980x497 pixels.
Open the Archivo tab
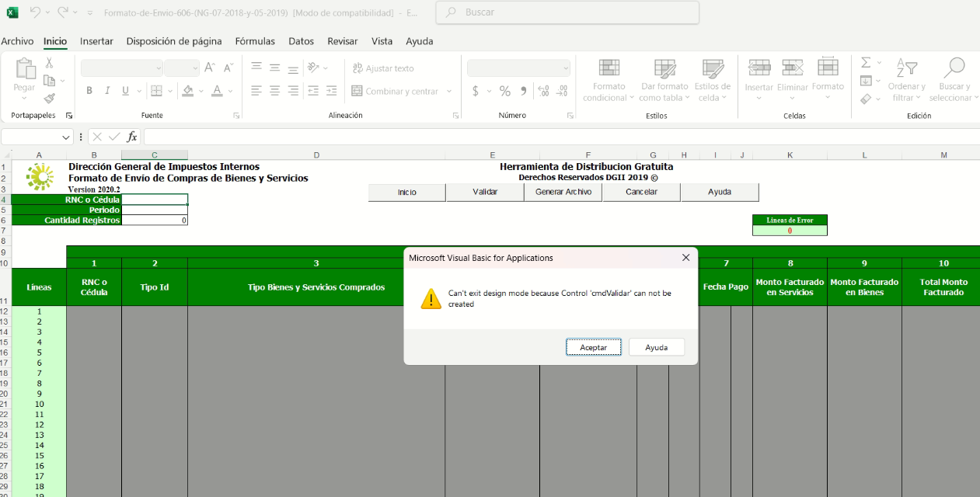click(x=17, y=41)
